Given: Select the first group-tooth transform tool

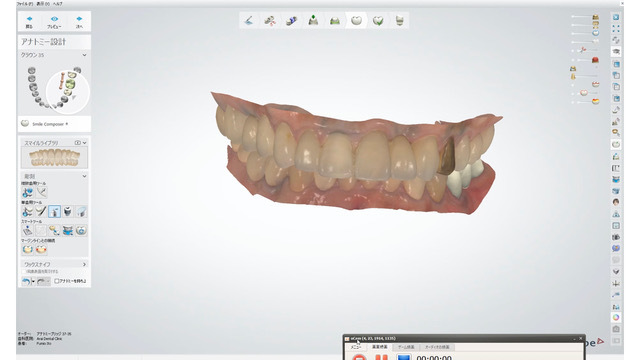Looking at the screenshot, I should [28, 192].
